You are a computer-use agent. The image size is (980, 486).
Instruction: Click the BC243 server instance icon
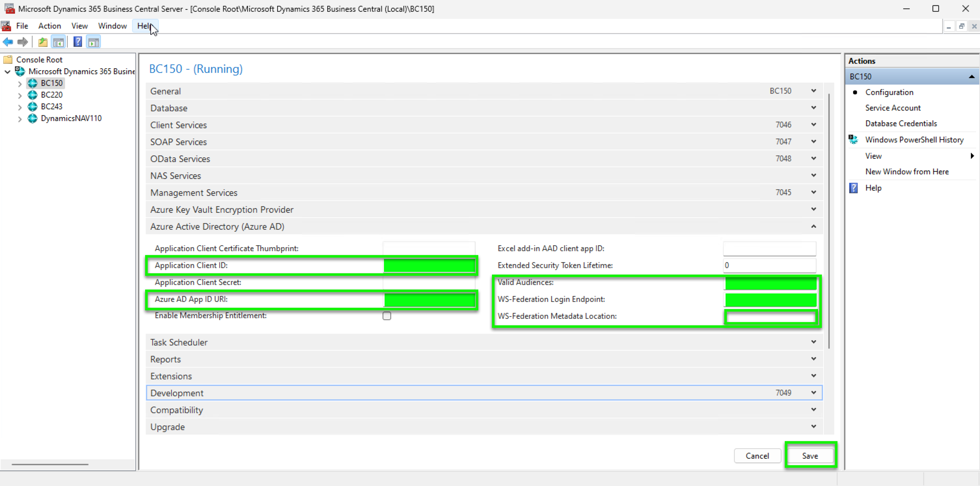[x=33, y=106]
